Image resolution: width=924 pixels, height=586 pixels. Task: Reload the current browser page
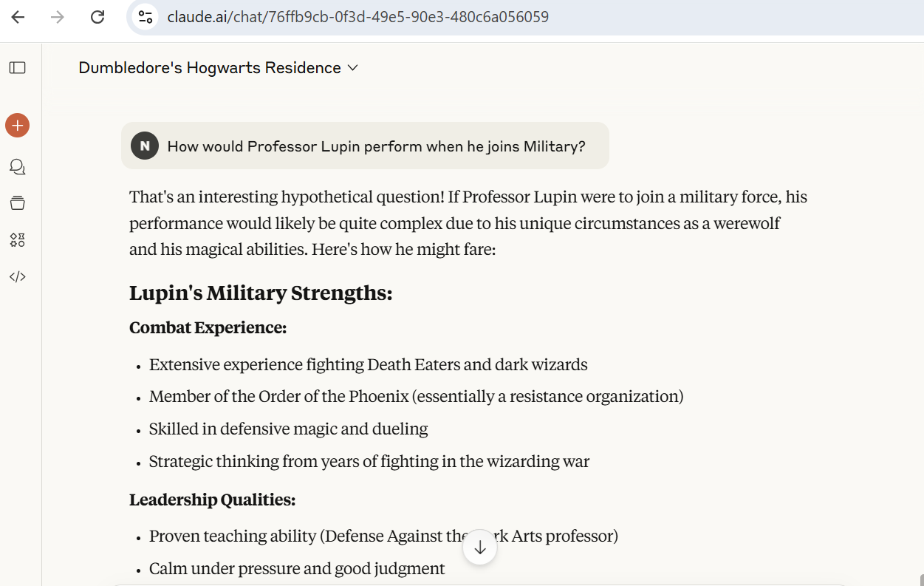(x=97, y=17)
